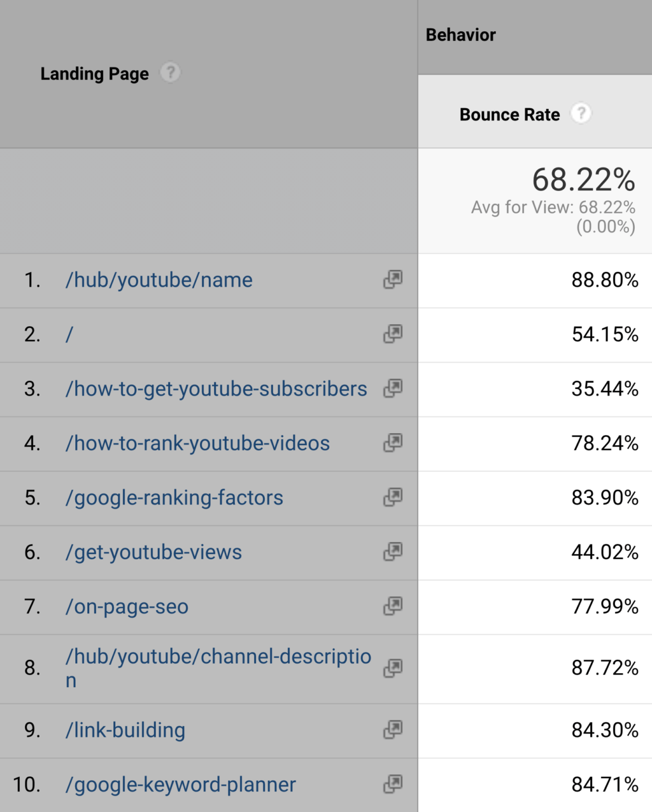
Task: Click external link icon for /on-page-seo
Action: click(x=393, y=606)
